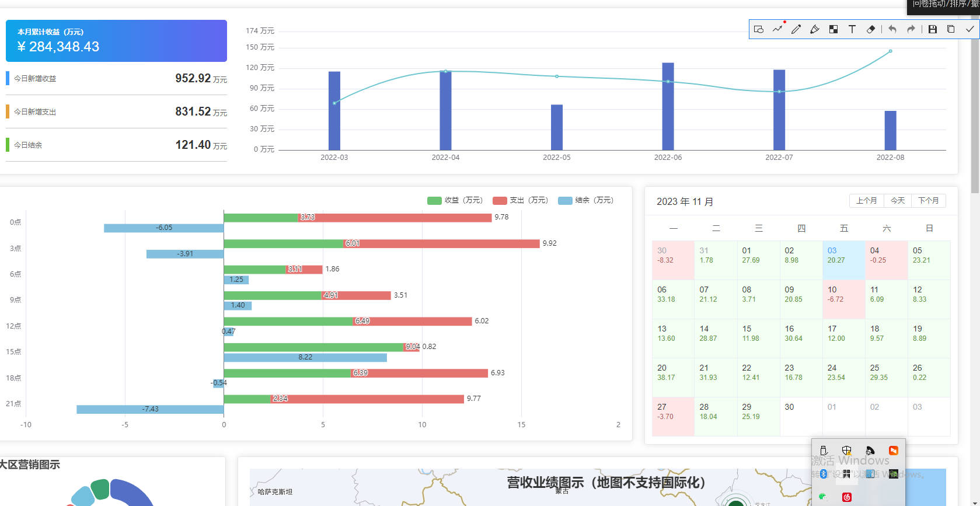Select calendar day 20 with 38.17
Screen dimensions: 980x506
click(673, 378)
